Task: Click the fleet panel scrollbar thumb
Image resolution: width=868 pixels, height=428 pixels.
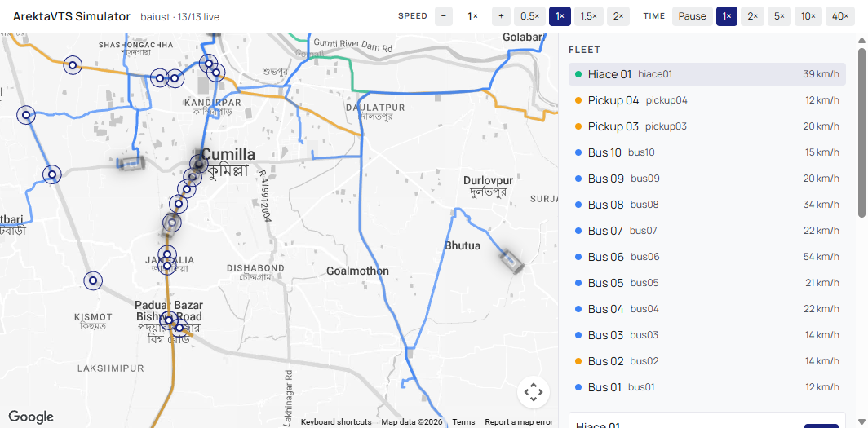Action: tap(861, 133)
